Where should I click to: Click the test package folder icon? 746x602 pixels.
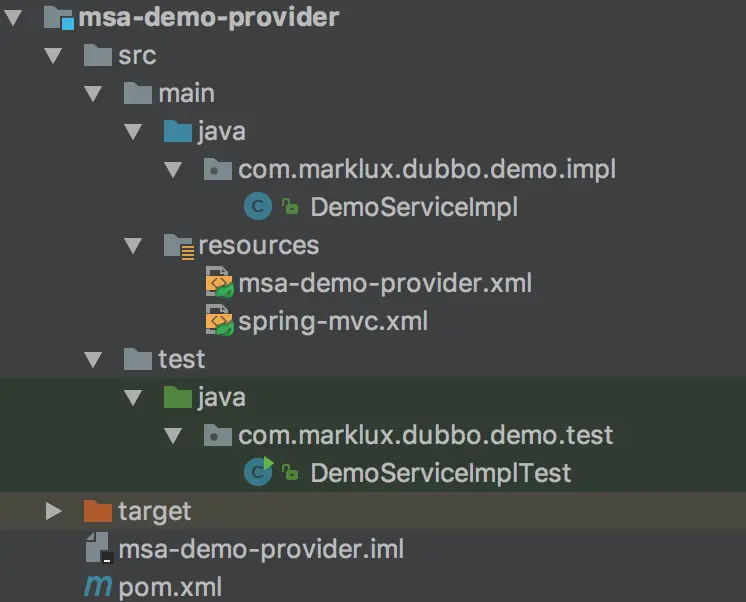(217, 435)
